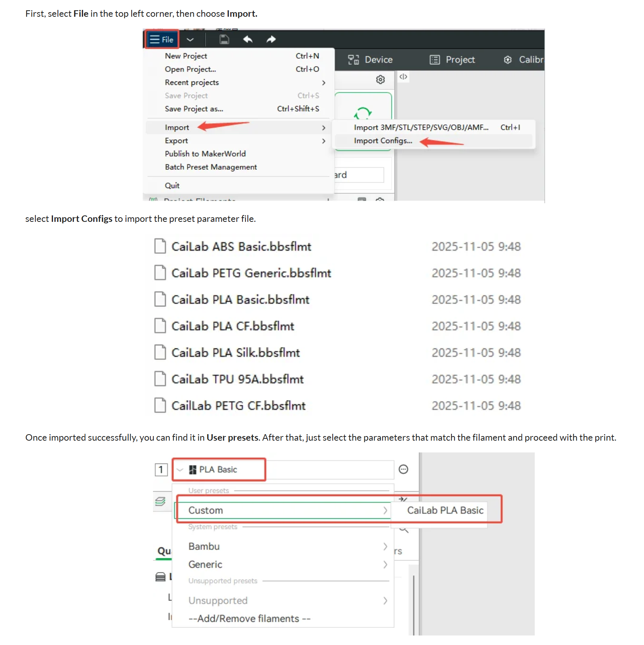
Task: Select CaiLab ABS Basic.bbsflmt file icon
Action: (x=160, y=246)
